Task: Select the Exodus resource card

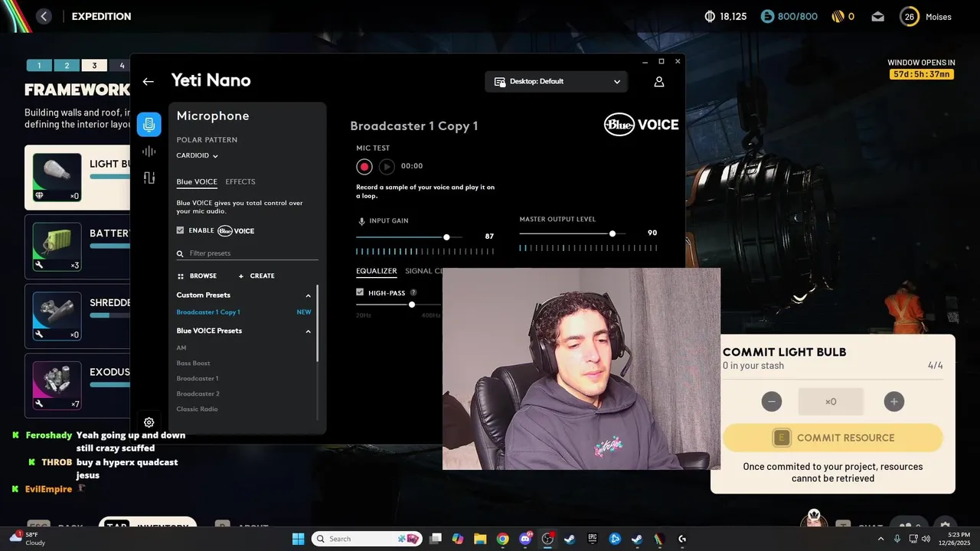Action: click(x=78, y=385)
